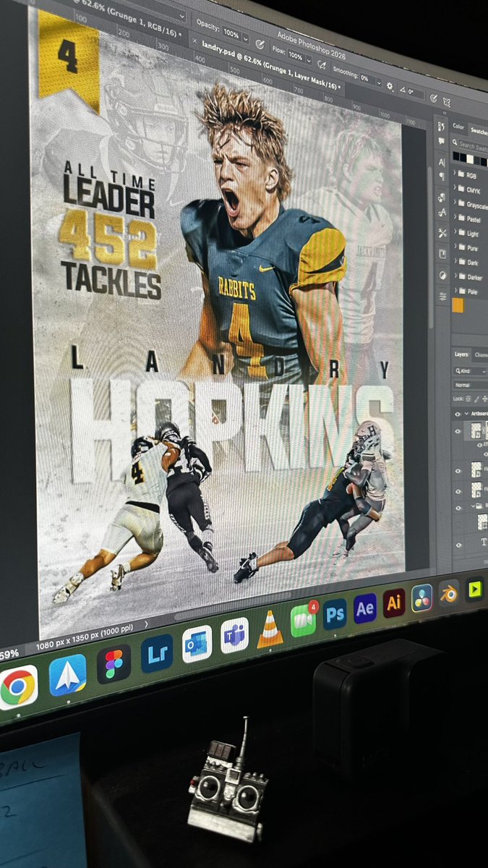Open the butterfly symmetry paint options
The width and height of the screenshot is (488, 868).
(x=447, y=102)
